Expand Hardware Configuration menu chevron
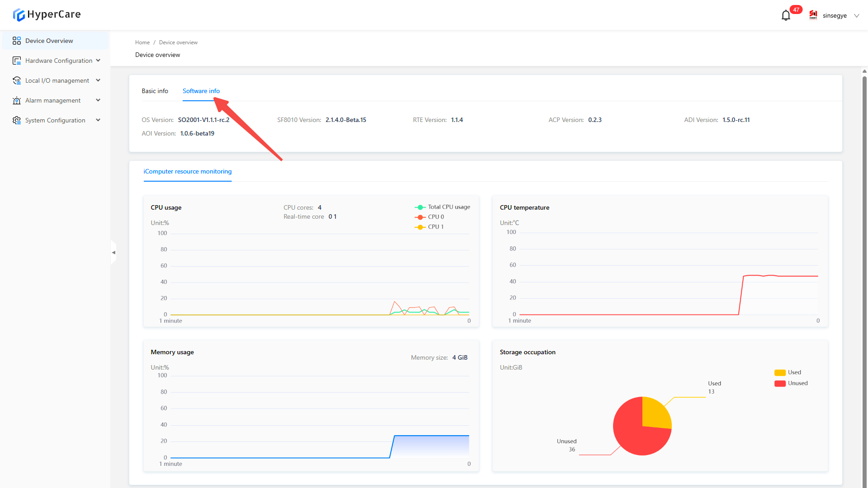The image size is (868, 488). point(98,61)
